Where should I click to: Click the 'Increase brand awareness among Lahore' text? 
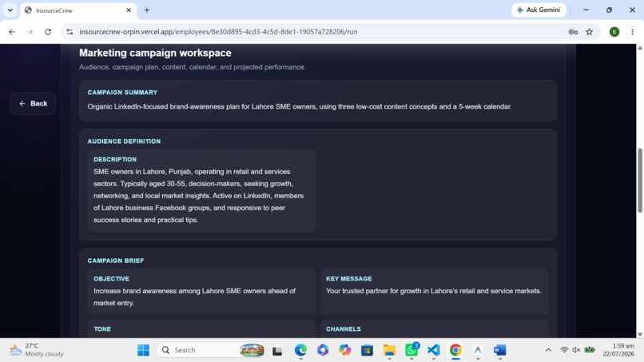tap(194, 296)
